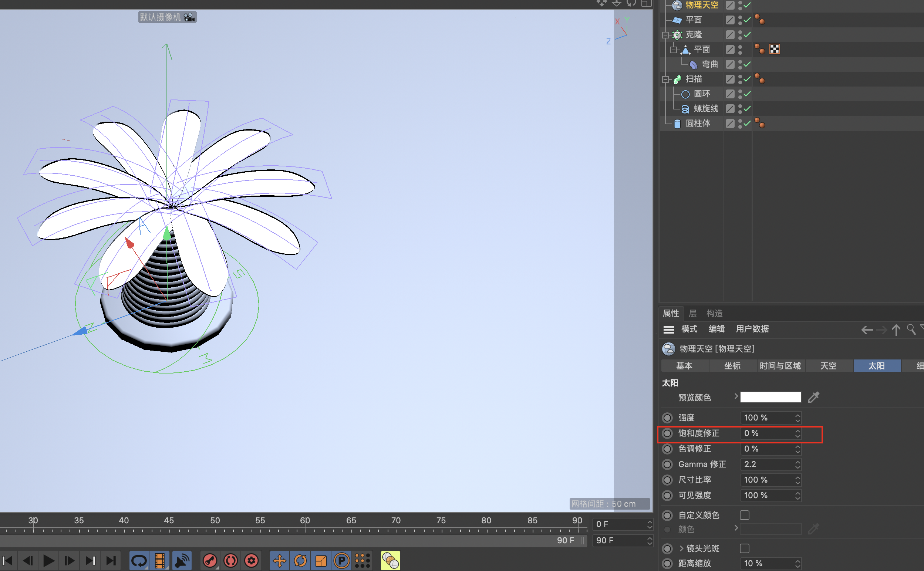The width and height of the screenshot is (924, 571).
Task: Click the record active objects key icon
Action: 210,560
